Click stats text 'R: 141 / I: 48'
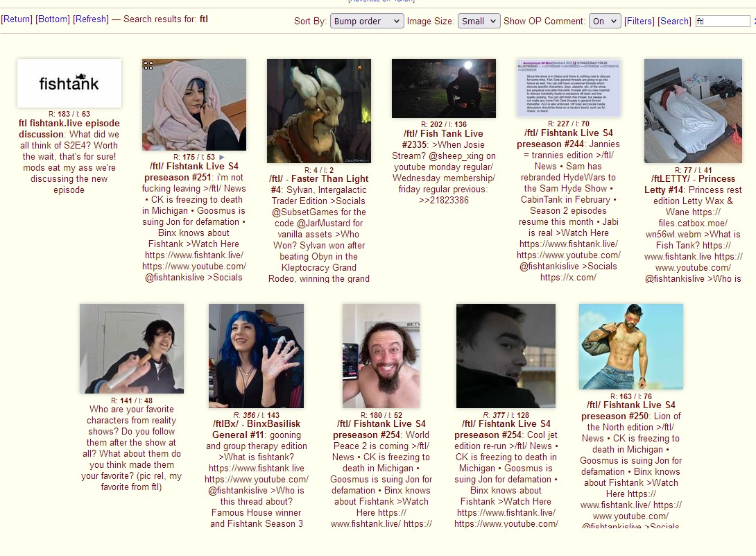The image size is (756, 556). (x=132, y=400)
